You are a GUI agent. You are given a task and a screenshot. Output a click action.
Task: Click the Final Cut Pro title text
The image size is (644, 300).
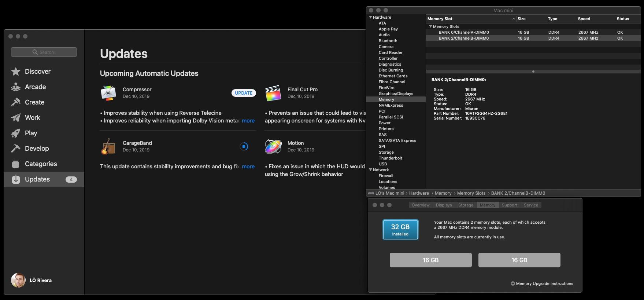303,89
